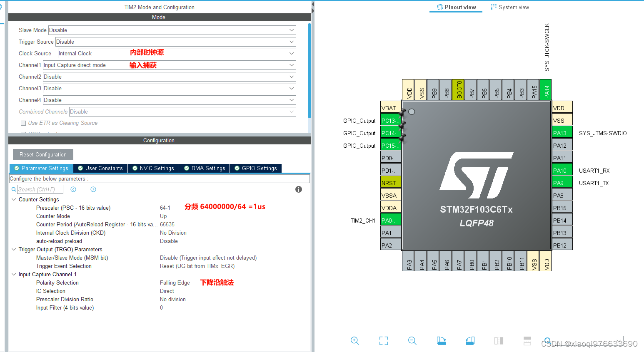Click the search magnifier beside the parameter search box
This screenshot has height=352, width=644.
(14, 189)
